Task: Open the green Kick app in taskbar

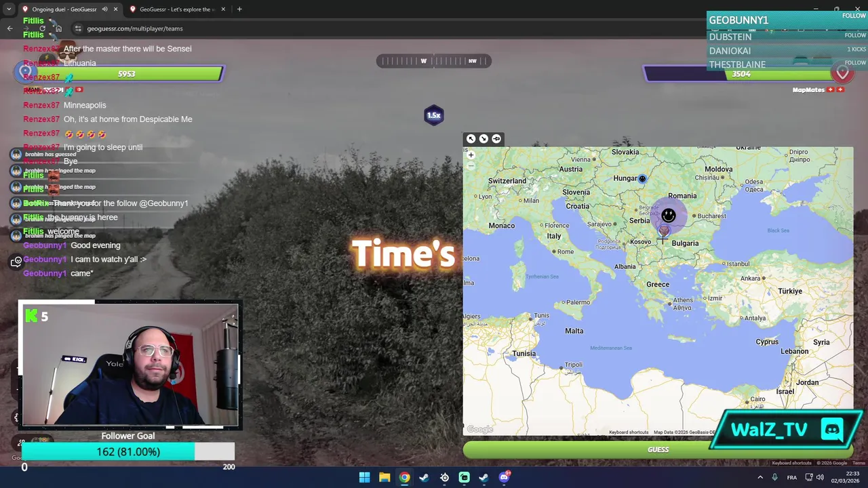Action: point(464,477)
